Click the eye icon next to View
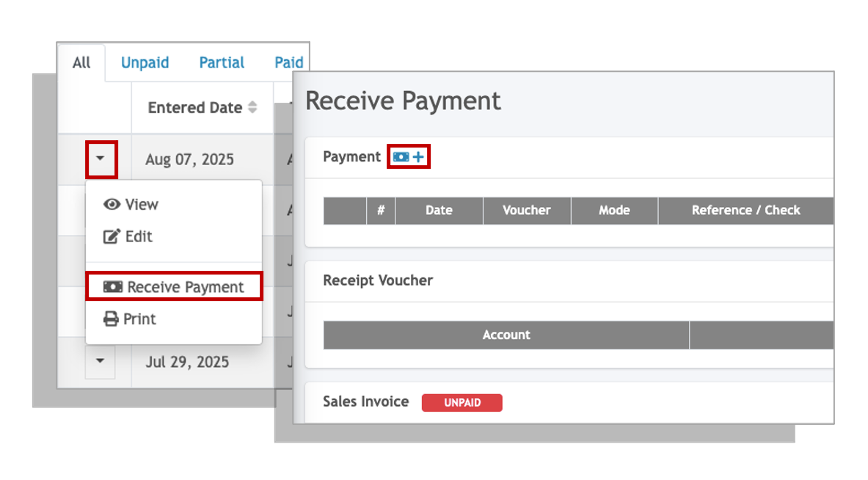Screen dimensions: 868x480 coord(112,204)
